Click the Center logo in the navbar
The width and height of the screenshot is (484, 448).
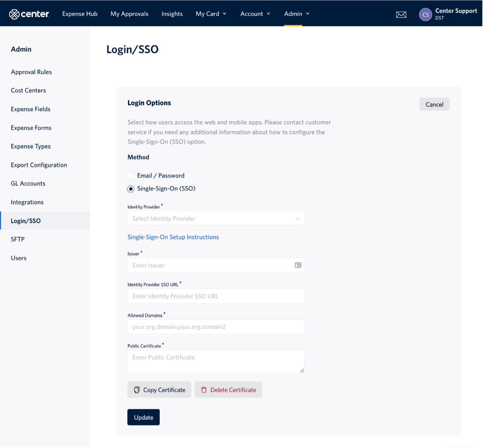coord(29,13)
